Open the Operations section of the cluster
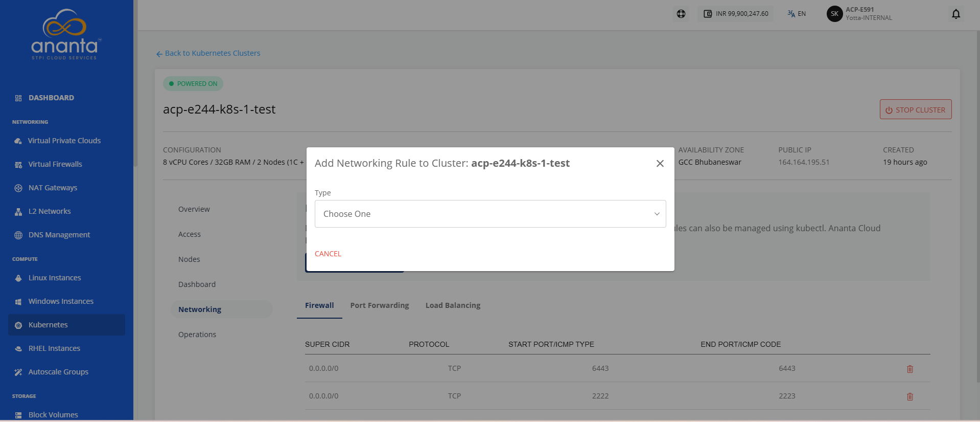The height and width of the screenshot is (422, 980). coord(197,335)
